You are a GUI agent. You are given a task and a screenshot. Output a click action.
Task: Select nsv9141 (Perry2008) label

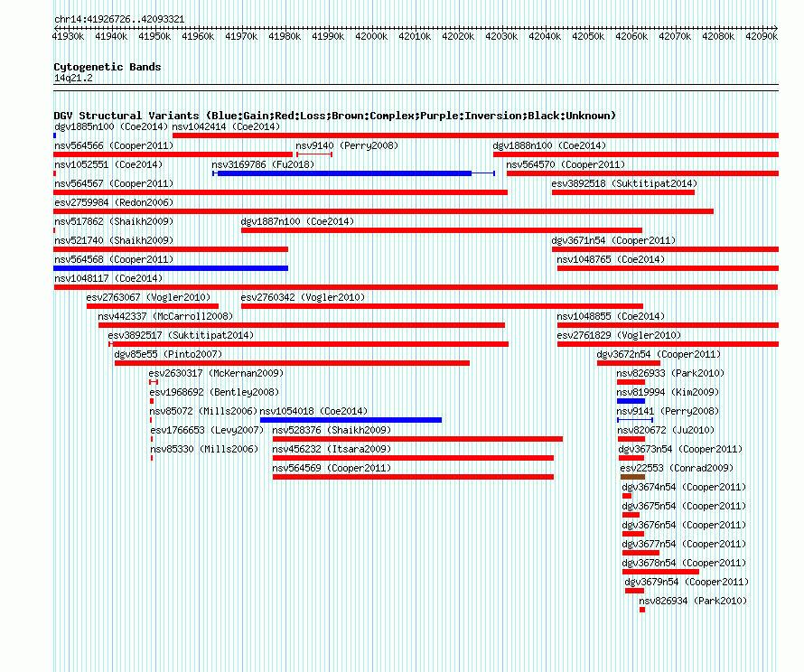click(668, 411)
